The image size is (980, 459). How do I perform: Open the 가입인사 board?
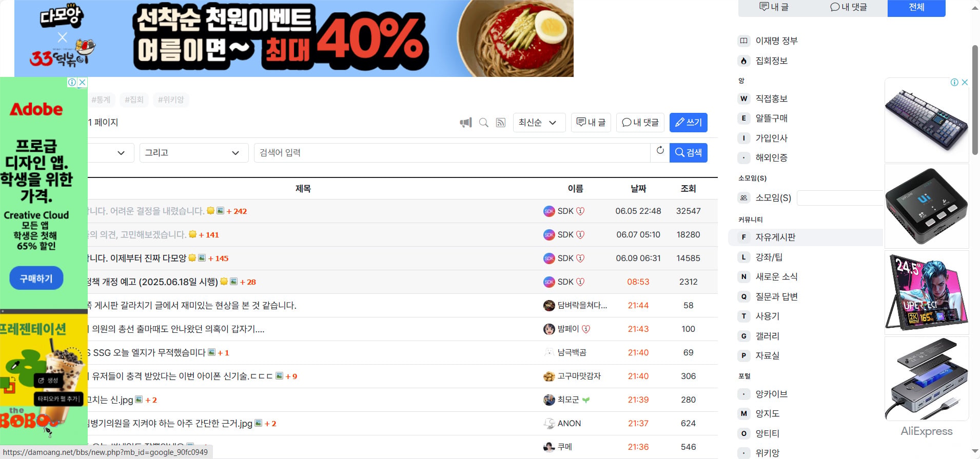tap(771, 138)
